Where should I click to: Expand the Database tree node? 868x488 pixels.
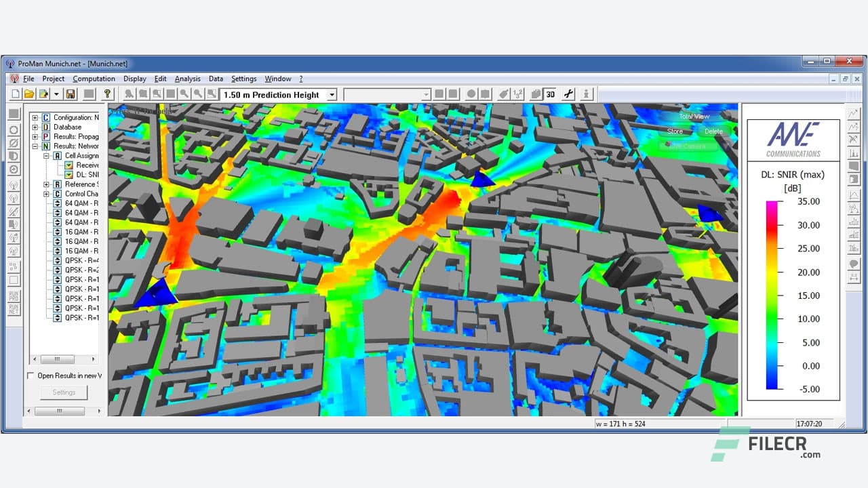35,127
